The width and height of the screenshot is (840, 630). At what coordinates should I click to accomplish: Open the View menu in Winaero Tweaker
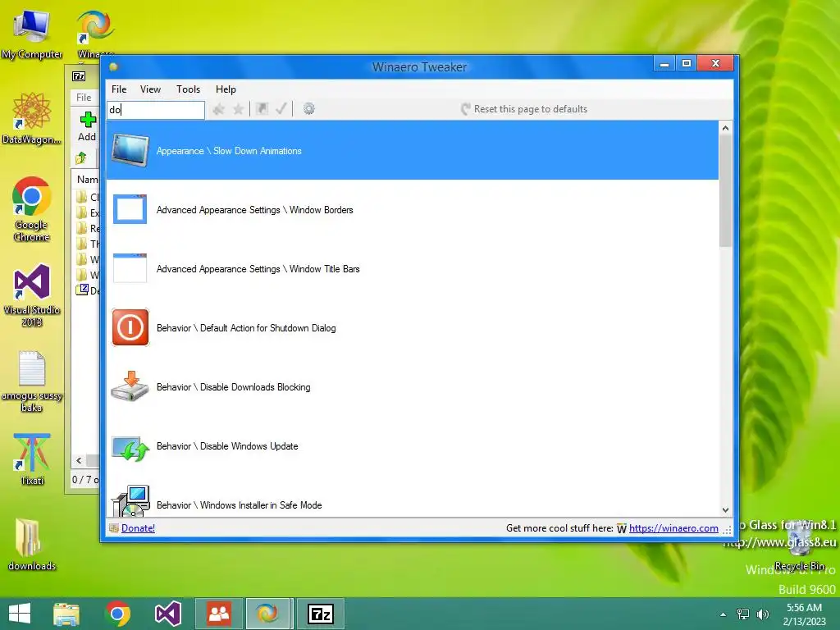(x=151, y=89)
